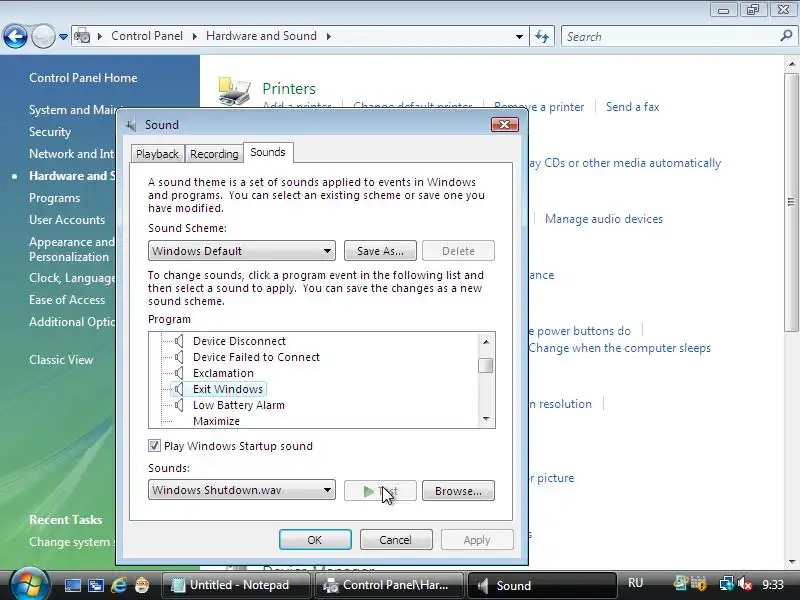Click the Browse... button
This screenshot has height=600, width=800.
click(458, 491)
